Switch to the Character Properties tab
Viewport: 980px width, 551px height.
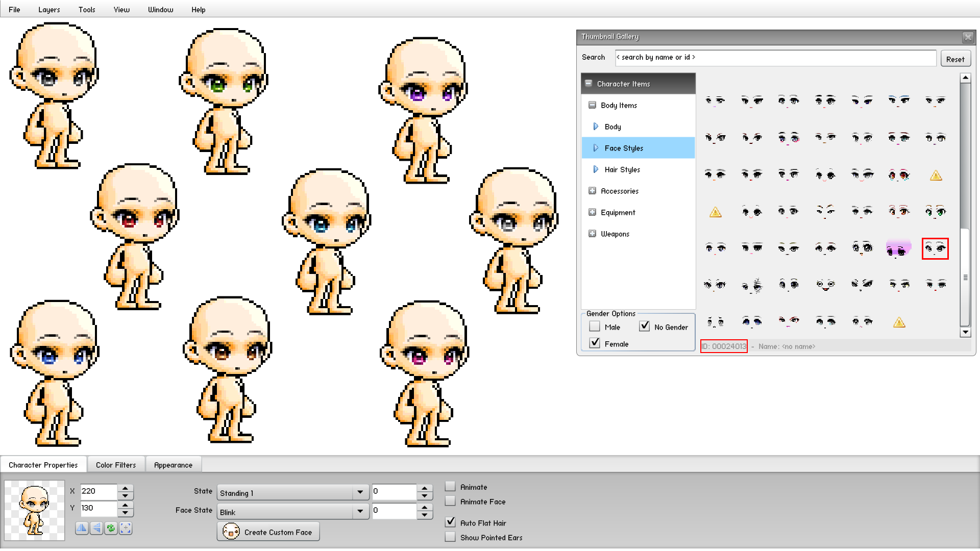click(43, 465)
